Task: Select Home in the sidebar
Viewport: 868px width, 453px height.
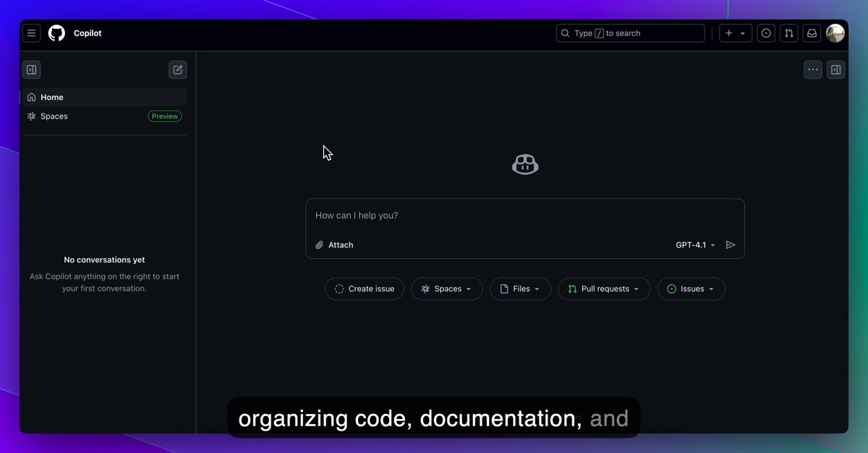Action: coord(104,97)
